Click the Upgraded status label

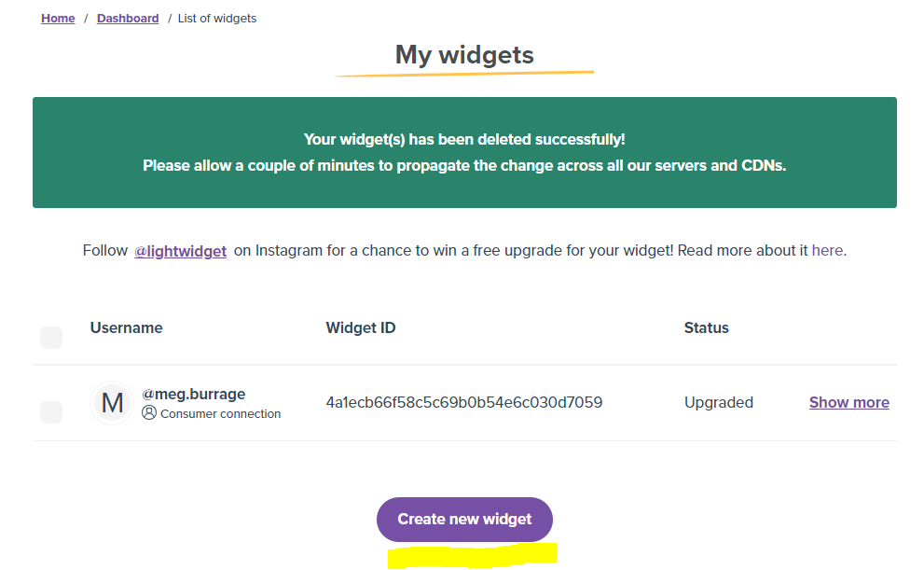coord(718,403)
